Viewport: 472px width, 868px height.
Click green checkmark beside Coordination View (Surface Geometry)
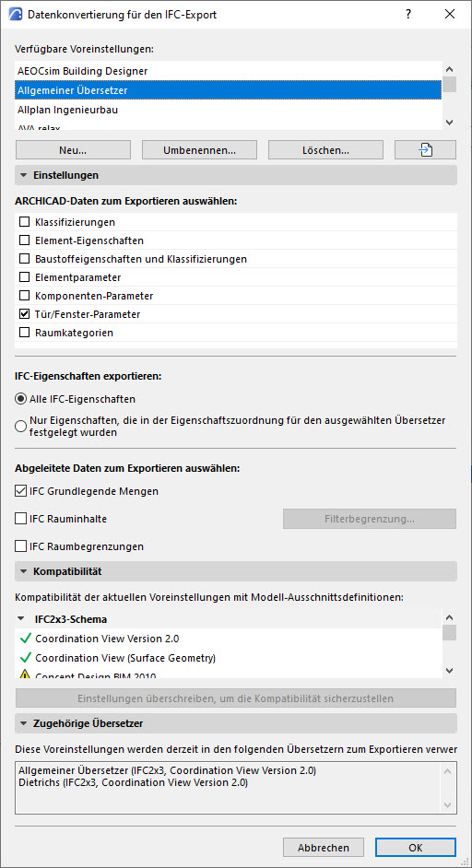(x=26, y=658)
